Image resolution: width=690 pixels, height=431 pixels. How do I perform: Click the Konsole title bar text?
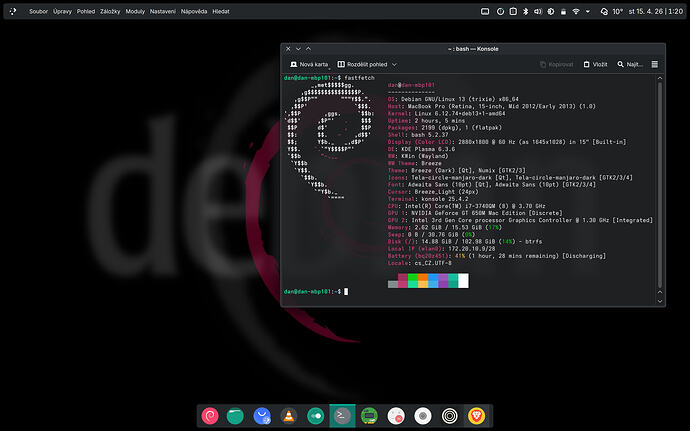tap(473, 49)
